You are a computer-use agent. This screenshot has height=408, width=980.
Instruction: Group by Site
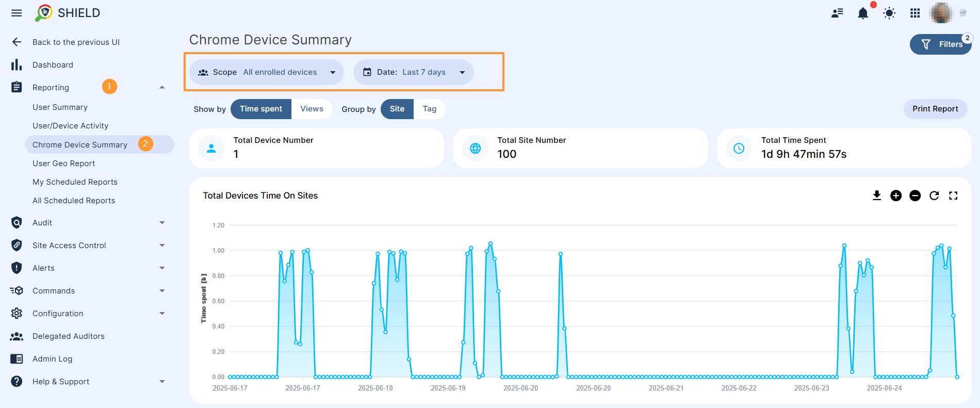397,109
